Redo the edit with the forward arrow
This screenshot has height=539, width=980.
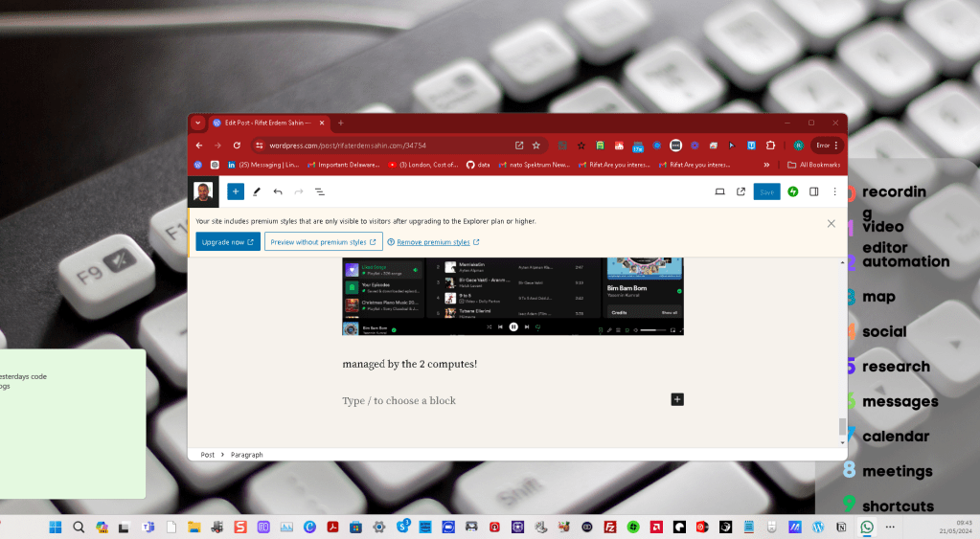coord(299,191)
